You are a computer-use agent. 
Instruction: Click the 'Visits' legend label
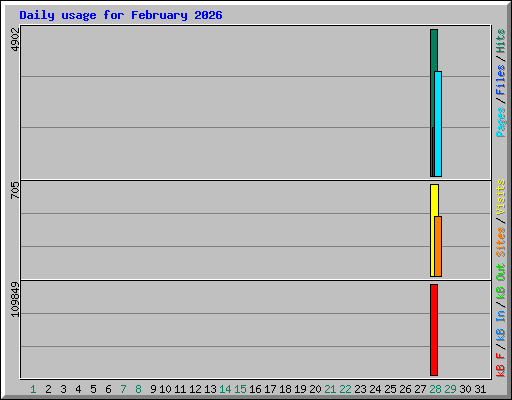(x=501, y=197)
